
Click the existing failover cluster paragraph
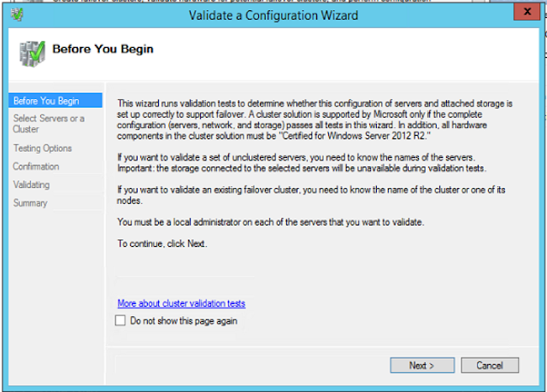point(311,195)
